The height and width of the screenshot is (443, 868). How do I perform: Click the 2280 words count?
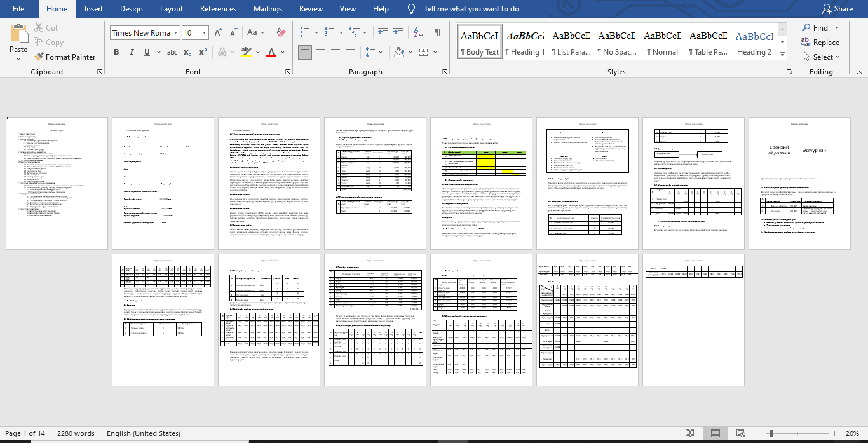pos(76,433)
